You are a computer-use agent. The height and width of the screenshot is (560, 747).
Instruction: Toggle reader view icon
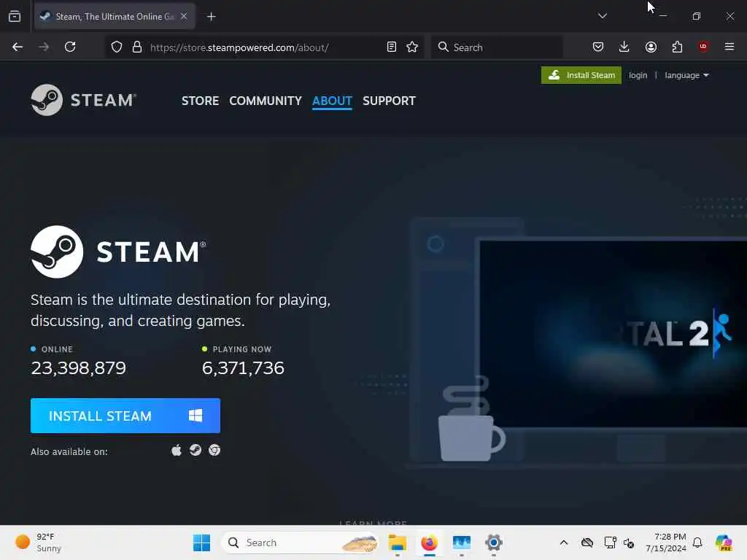(392, 47)
